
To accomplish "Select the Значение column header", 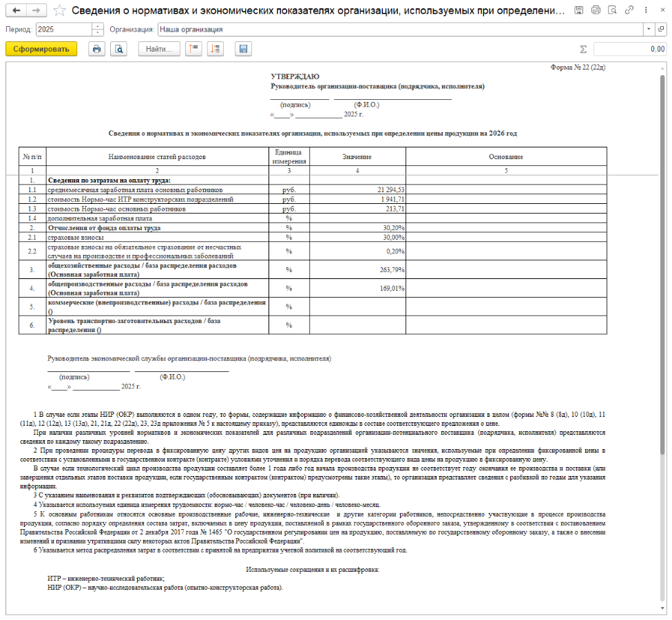I will click(357, 157).
